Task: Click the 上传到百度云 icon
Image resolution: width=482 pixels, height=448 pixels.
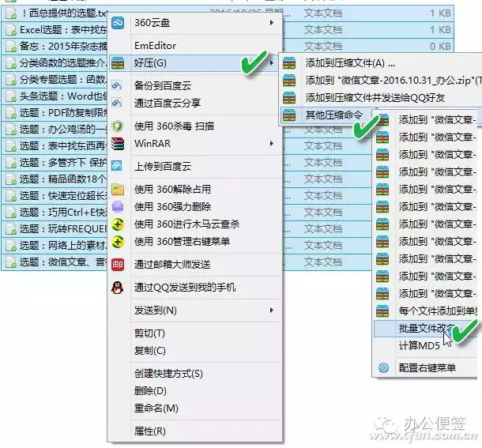Action: (x=117, y=167)
